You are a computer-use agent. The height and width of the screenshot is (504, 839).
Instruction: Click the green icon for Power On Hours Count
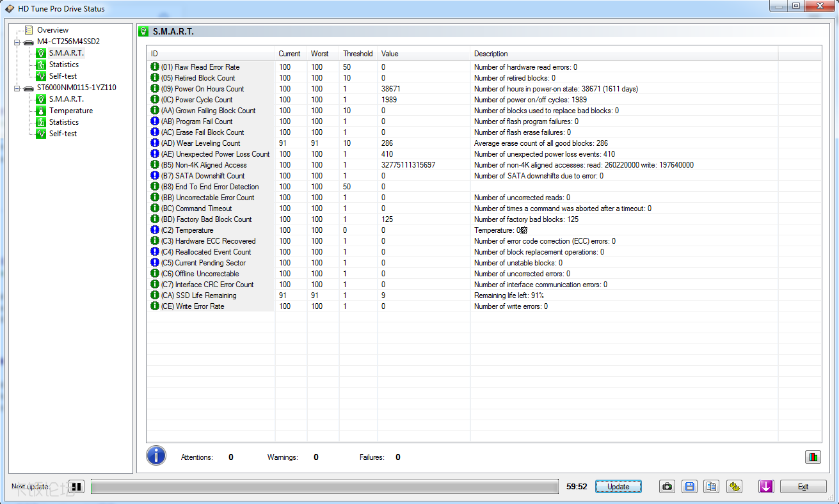[x=154, y=88]
